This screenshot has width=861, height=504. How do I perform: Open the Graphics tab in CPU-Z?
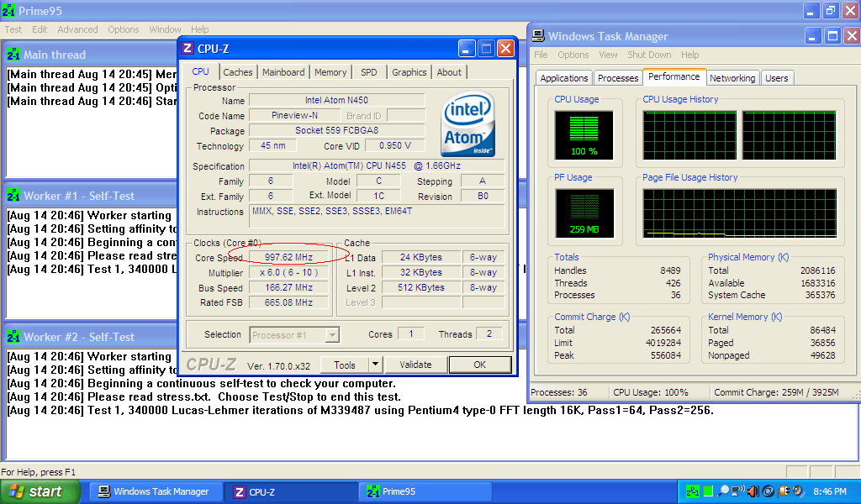coord(409,72)
